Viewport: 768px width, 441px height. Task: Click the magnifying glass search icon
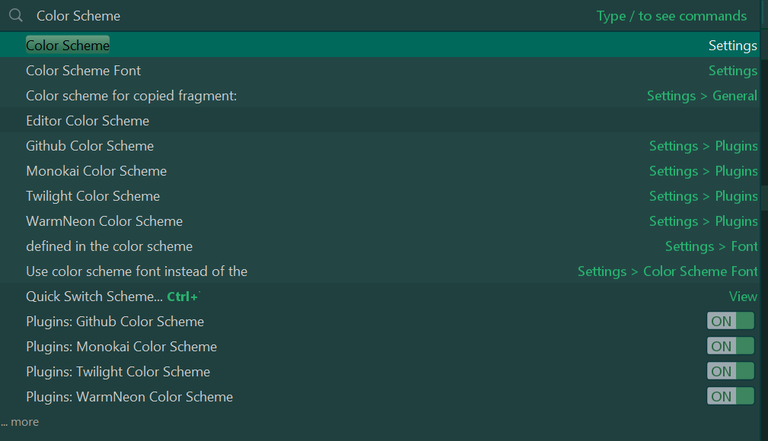click(x=15, y=16)
